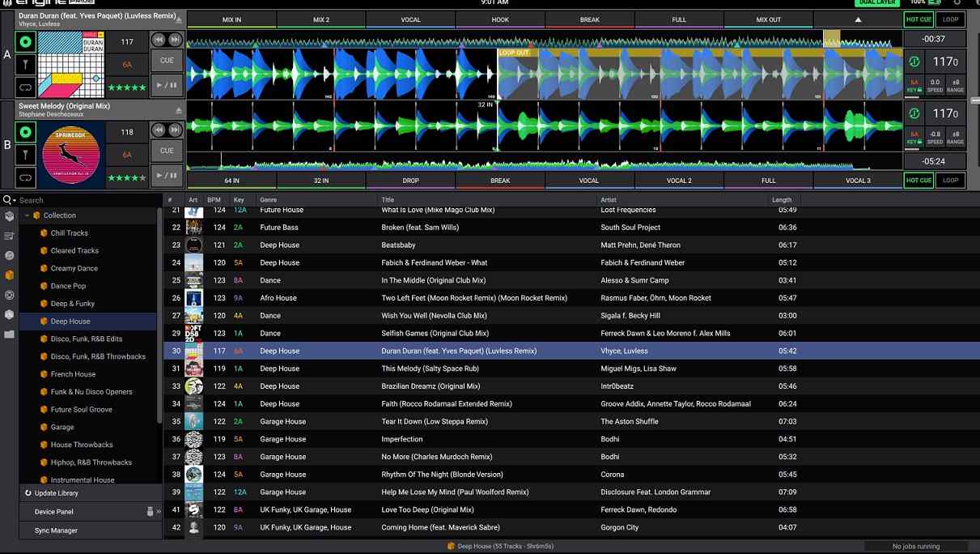Eject the Duran Duran track from Deck A
Image resolution: width=980 pixels, height=554 pixels.
point(179,19)
